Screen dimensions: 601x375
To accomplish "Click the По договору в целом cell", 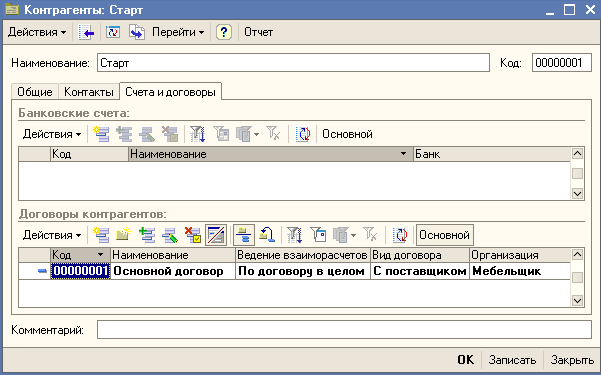I will (x=303, y=271).
